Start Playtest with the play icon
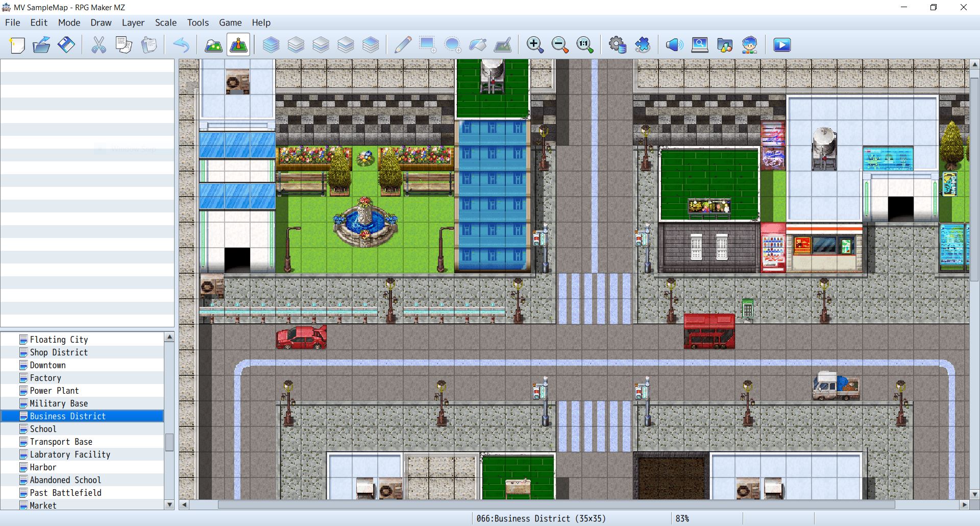The image size is (980, 526). [782, 45]
